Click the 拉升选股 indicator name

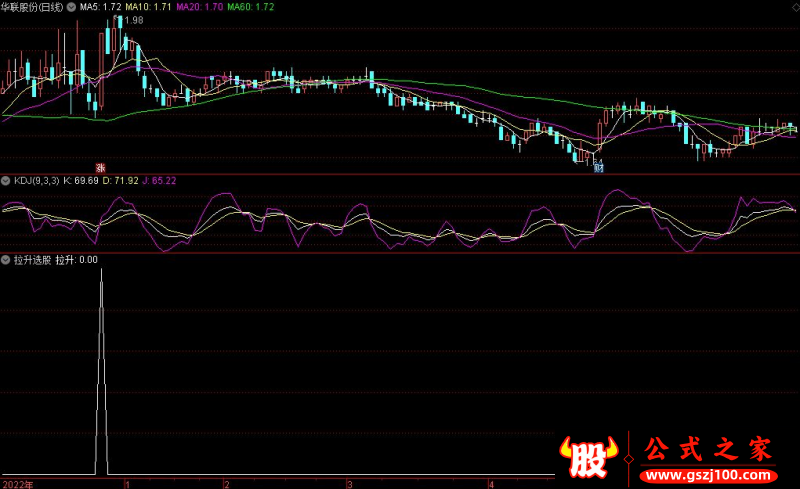(x=31, y=259)
